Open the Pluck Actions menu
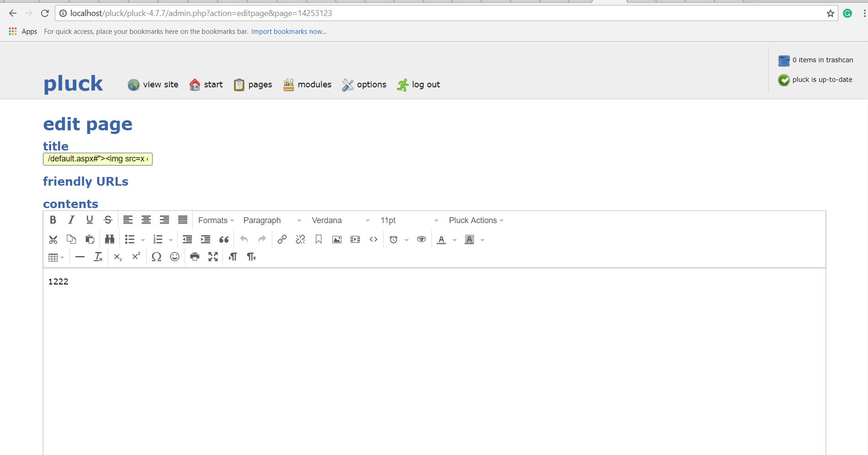 click(x=476, y=220)
